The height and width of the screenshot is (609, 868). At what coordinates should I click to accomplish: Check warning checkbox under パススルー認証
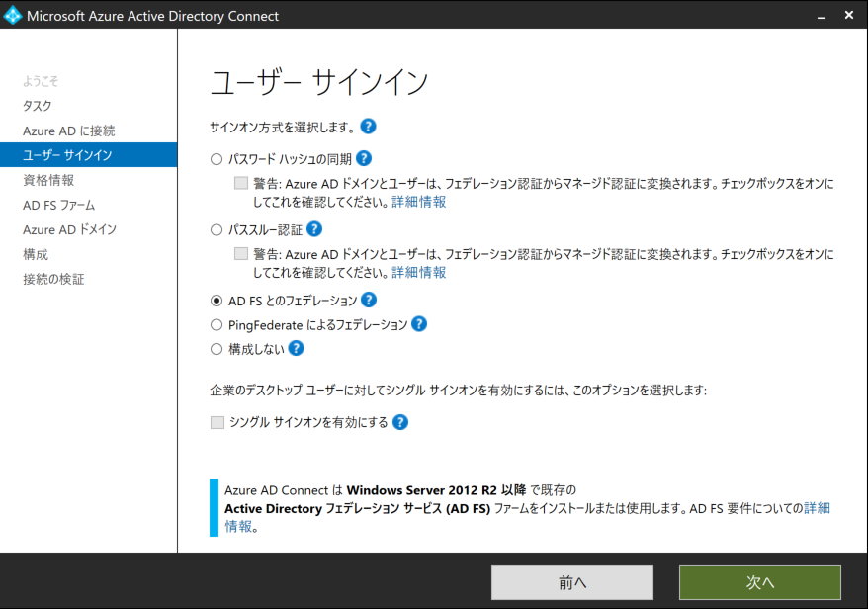click(241, 253)
